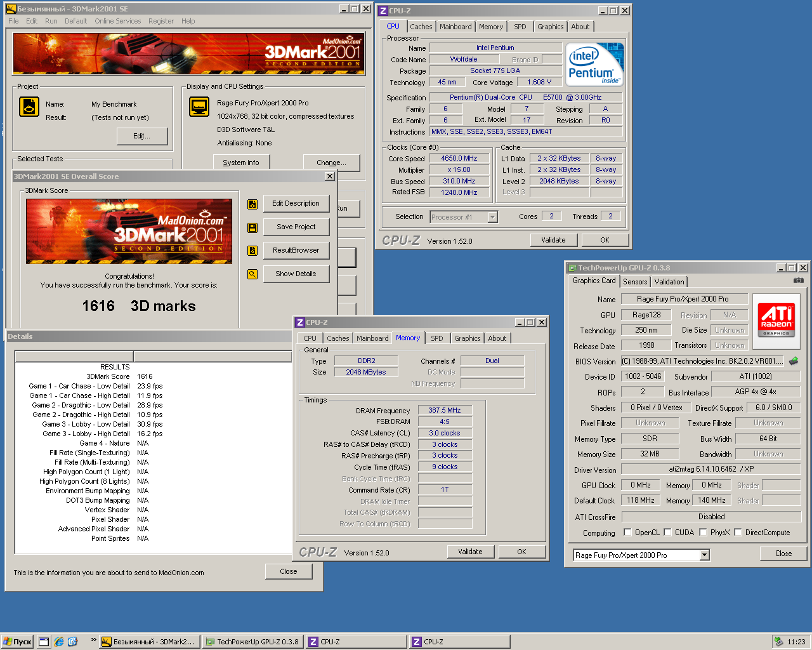Enable the OpenCL checkbox in GPU-Z

[627, 533]
